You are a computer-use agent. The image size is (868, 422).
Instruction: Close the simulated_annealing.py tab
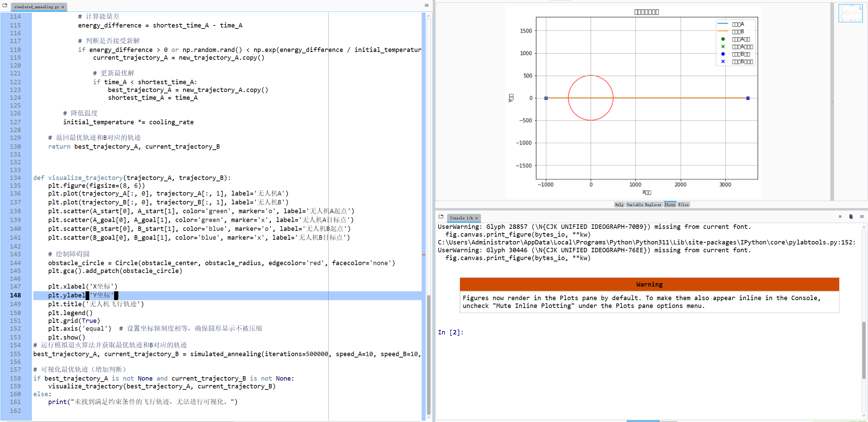coord(63,7)
